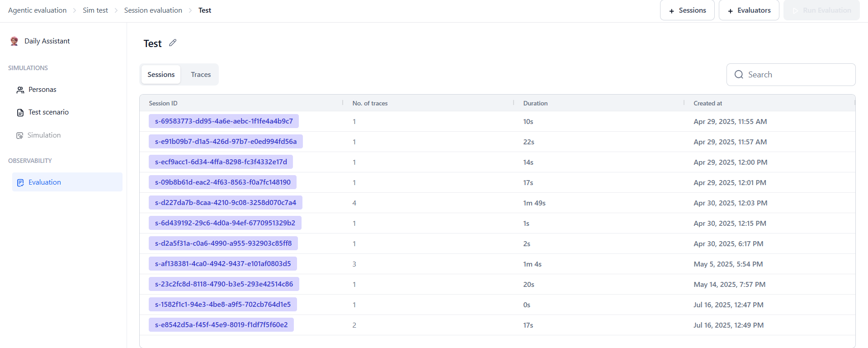Click the magnifier icon in search box

pyautogui.click(x=739, y=75)
